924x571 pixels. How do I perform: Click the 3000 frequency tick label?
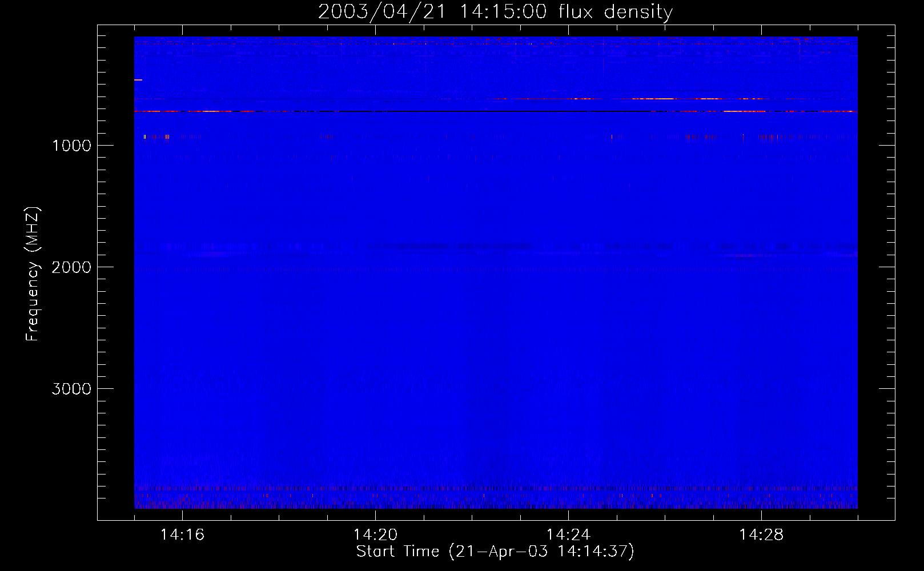[71, 389]
